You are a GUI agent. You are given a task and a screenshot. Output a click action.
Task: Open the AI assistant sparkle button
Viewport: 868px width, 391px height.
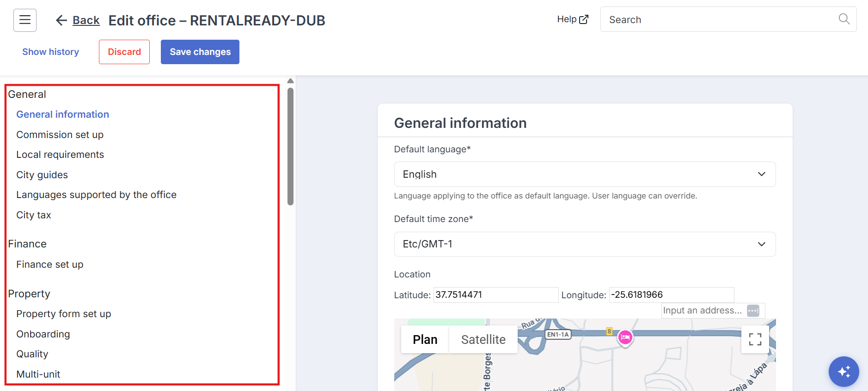tap(844, 371)
